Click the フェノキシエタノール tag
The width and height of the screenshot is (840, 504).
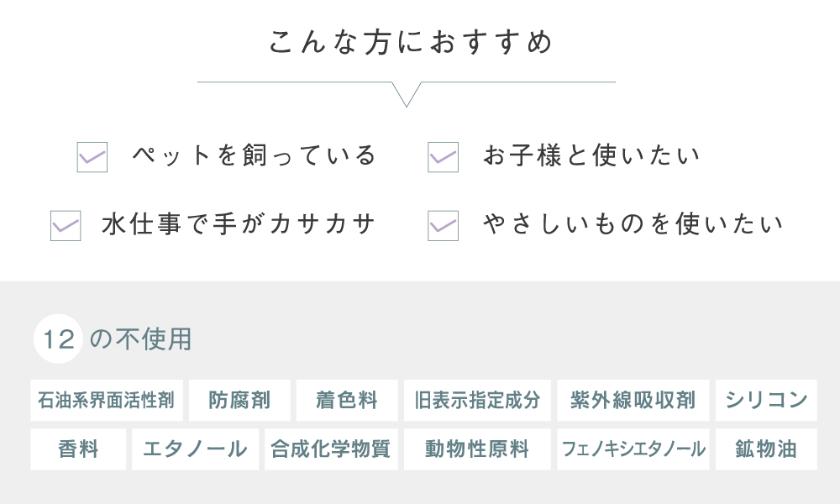633,449
